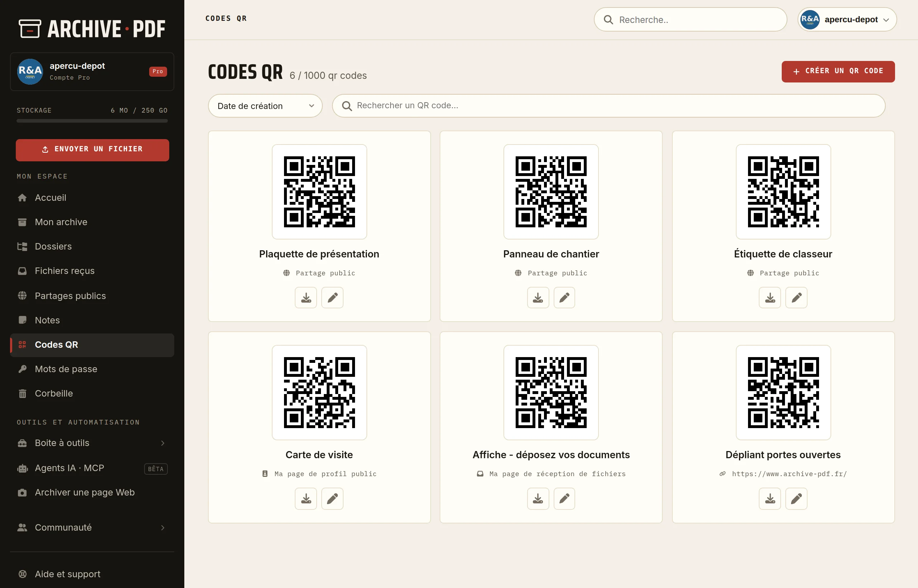
Task: Click Partage public under Panneau de chantier
Action: pos(558,273)
